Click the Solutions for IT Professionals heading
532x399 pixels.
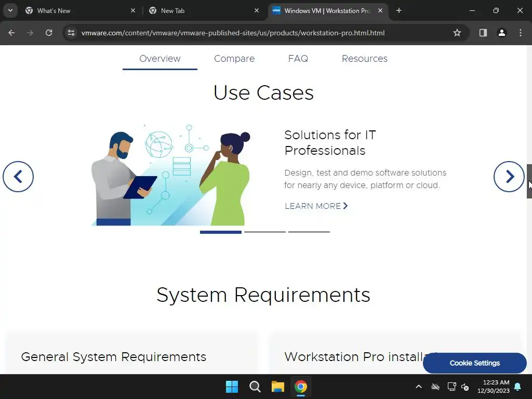[330, 142]
